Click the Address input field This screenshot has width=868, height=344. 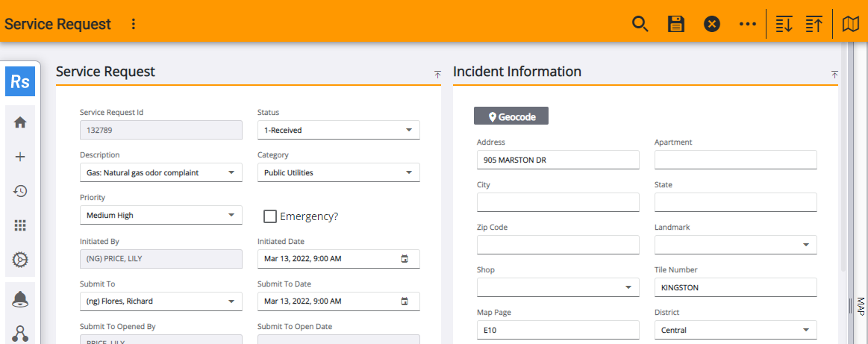point(558,160)
